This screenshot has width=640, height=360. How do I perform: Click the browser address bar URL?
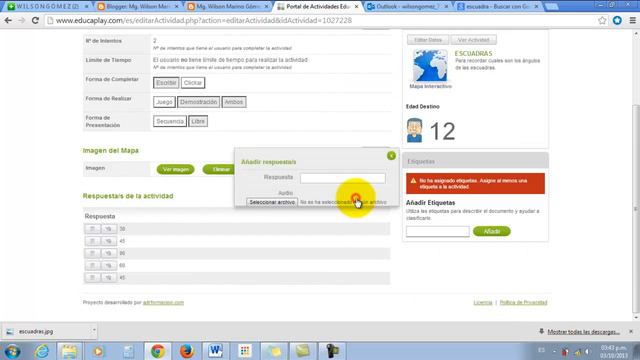tap(204, 20)
